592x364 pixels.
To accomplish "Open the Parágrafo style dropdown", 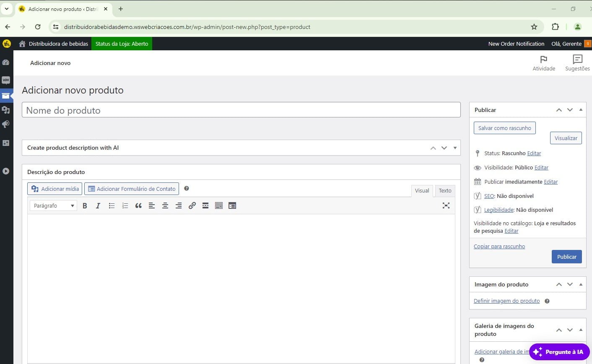I will click(x=53, y=205).
